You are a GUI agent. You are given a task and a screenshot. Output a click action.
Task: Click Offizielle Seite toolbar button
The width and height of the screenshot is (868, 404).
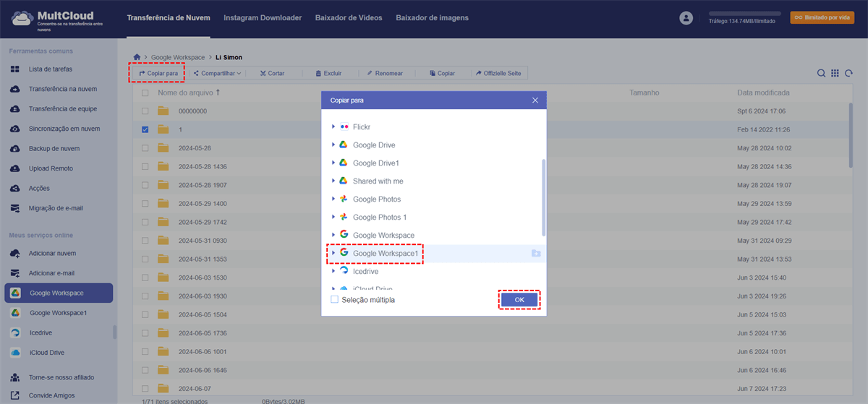pos(498,73)
